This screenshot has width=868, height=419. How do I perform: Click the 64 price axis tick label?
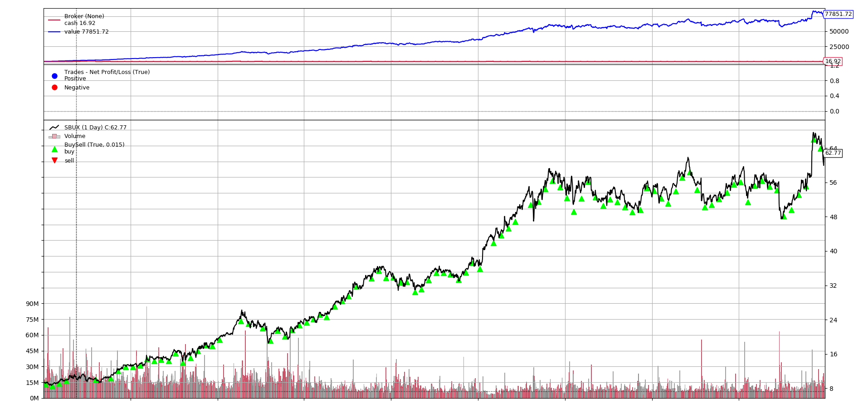pyautogui.click(x=834, y=148)
